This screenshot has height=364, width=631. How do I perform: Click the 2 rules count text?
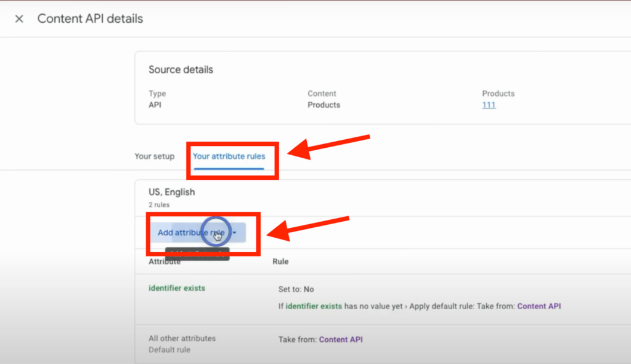(159, 204)
